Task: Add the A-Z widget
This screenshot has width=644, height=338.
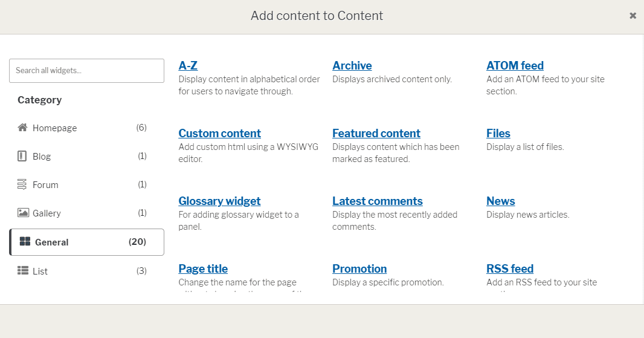Action: point(188,66)
